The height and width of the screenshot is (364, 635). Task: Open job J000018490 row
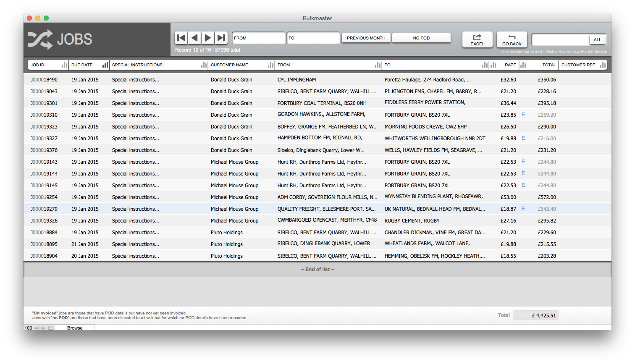click(x=317, y=79)
